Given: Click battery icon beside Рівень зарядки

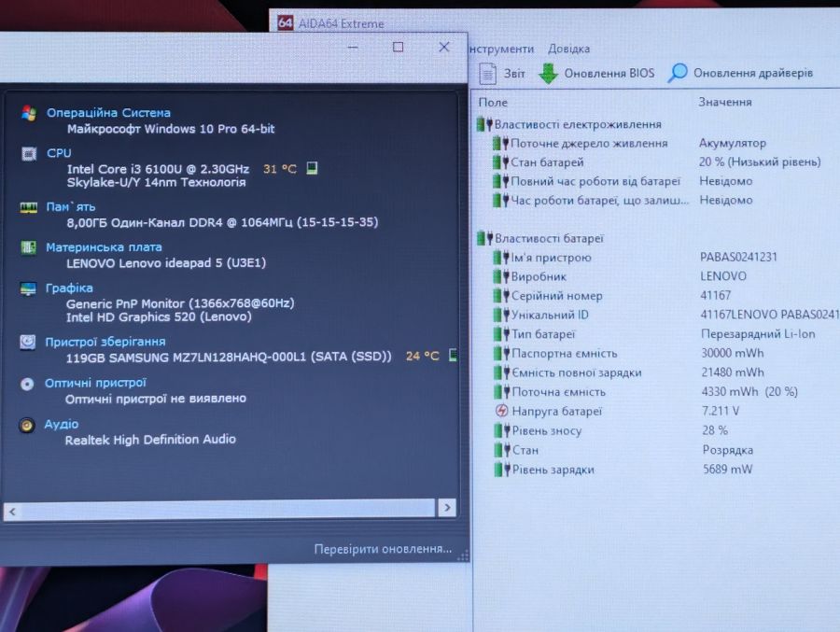Looking at the screenshot, I should 502,470.
